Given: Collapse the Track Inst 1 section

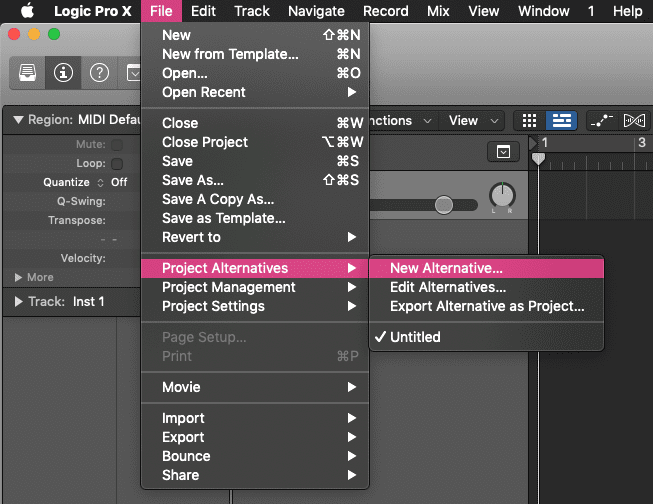Looking at the screenshot, I should coord(18,301).
